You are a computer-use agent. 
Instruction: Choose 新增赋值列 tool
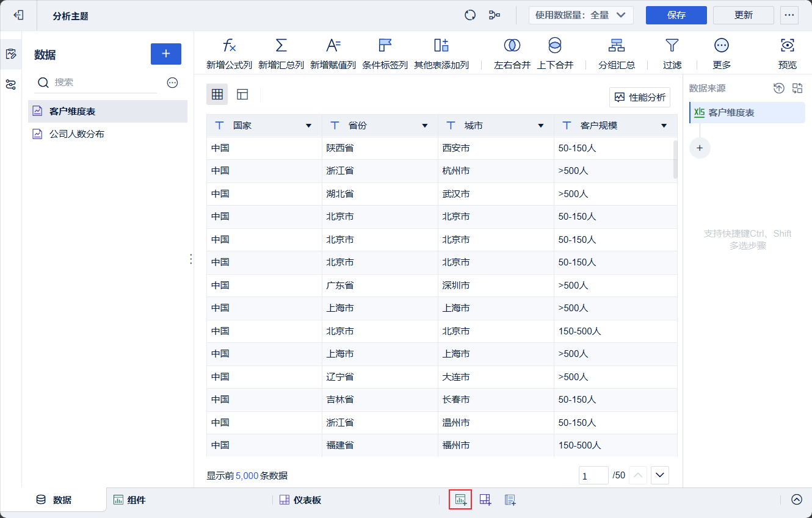click(333, 54)
